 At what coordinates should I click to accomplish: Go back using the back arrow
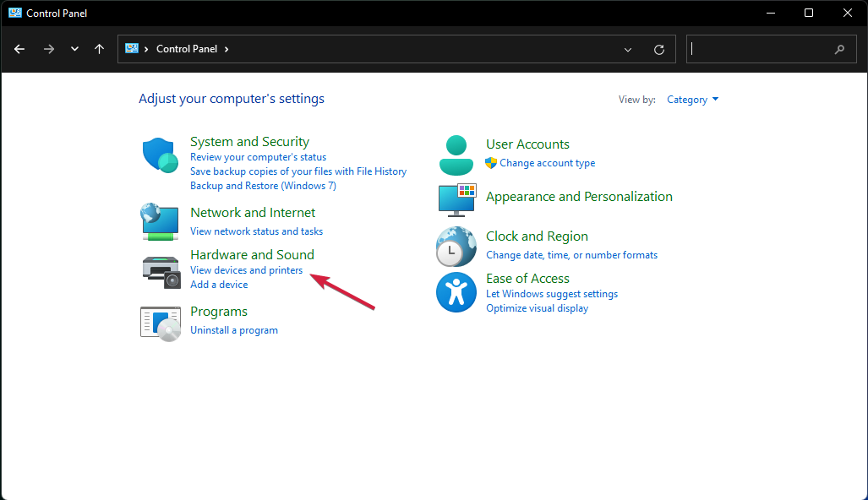[19, 49]
